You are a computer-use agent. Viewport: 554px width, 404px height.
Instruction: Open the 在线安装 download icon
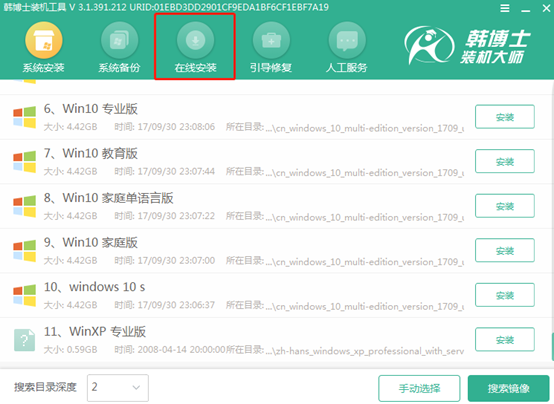click(x=195, y=40)
